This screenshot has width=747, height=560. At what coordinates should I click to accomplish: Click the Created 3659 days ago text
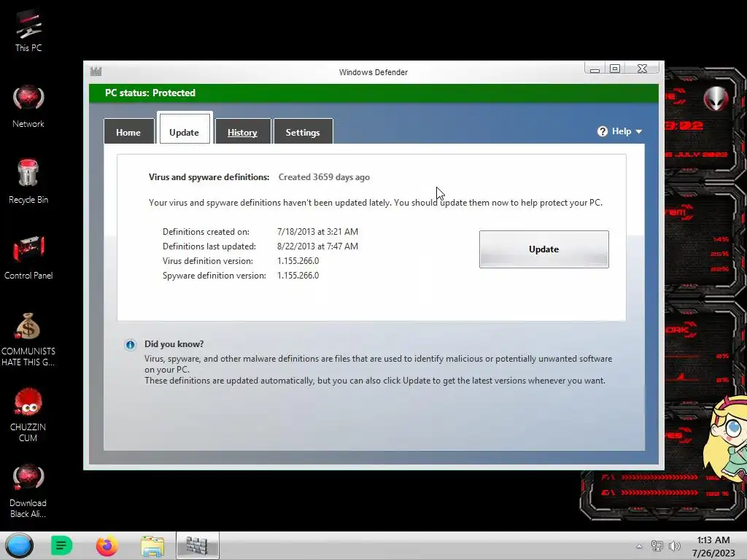(x=324, y=177)
